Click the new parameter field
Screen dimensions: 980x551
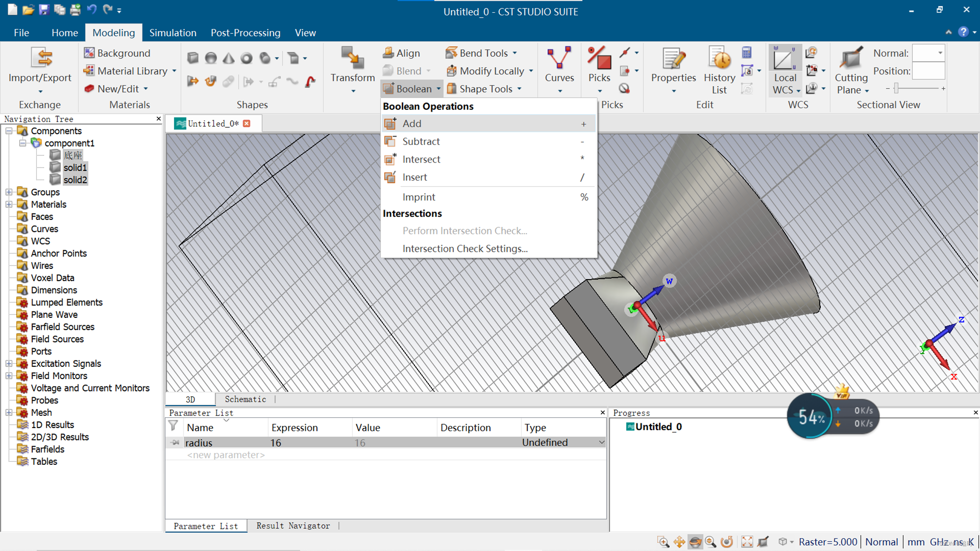226,455
